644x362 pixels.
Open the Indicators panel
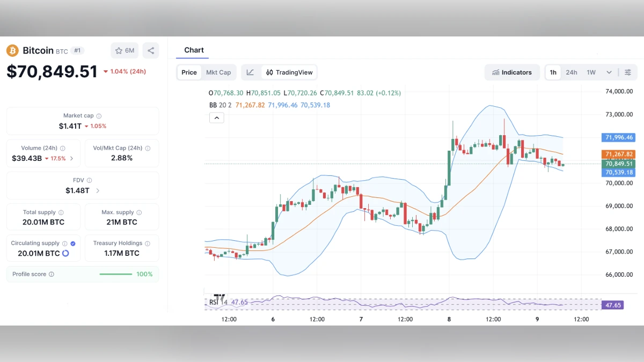coord(512,72)
